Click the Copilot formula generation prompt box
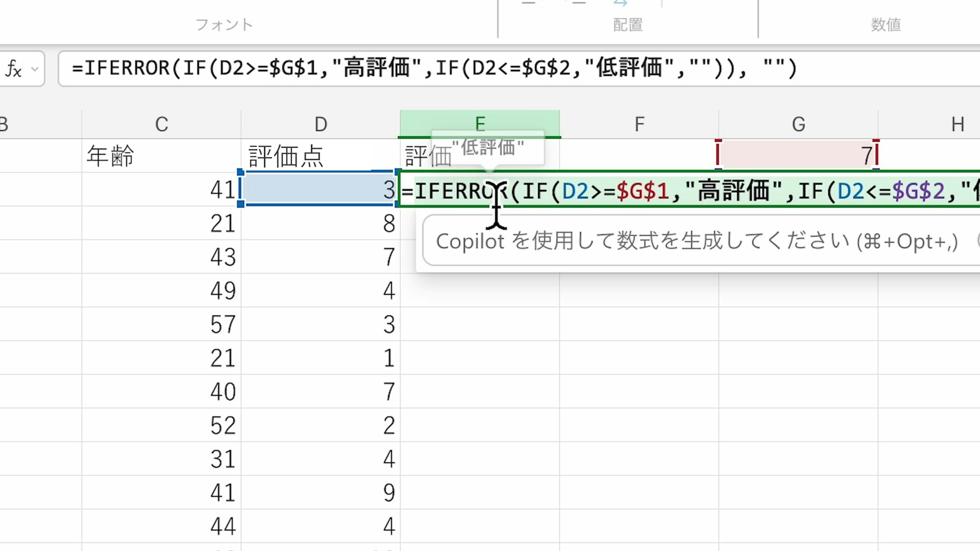This screenshot has width=980, height=551. (x=696, y=241)
